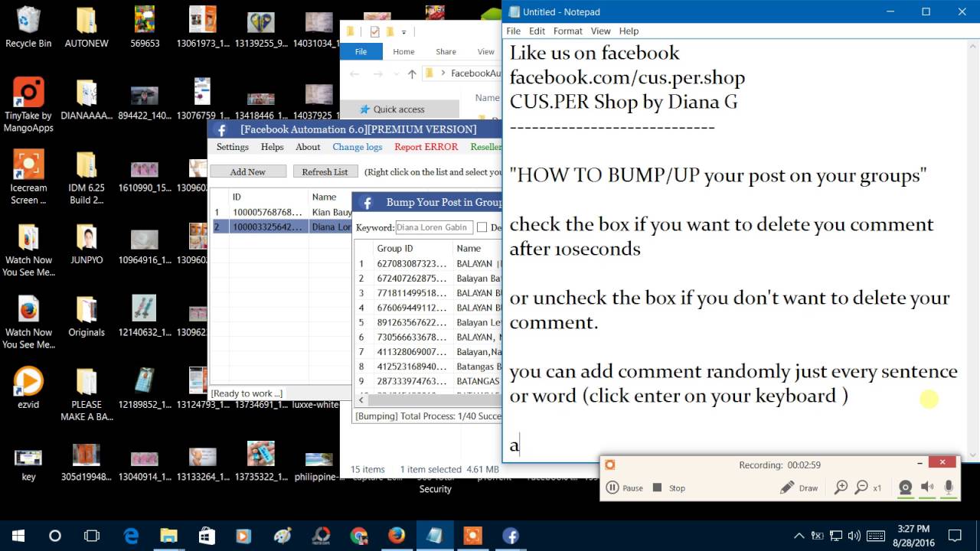Stop the screen recording

coord(669,487)
